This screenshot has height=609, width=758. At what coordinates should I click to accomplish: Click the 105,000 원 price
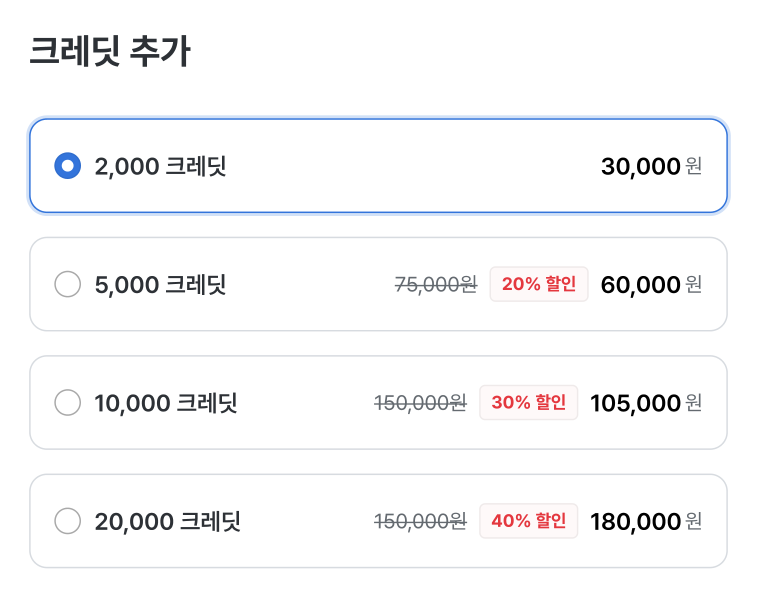[646, 403]
